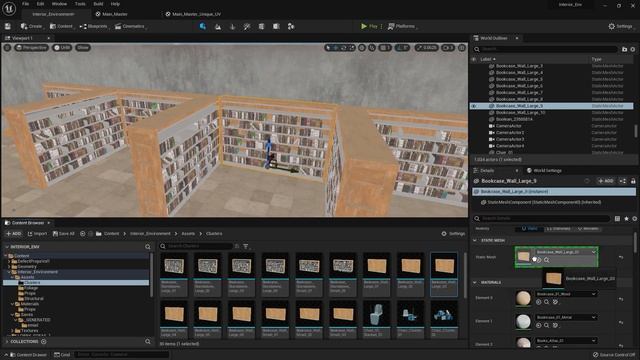
Task: Open Content Browser filters icon next to search
Action: tap(246, 246)
